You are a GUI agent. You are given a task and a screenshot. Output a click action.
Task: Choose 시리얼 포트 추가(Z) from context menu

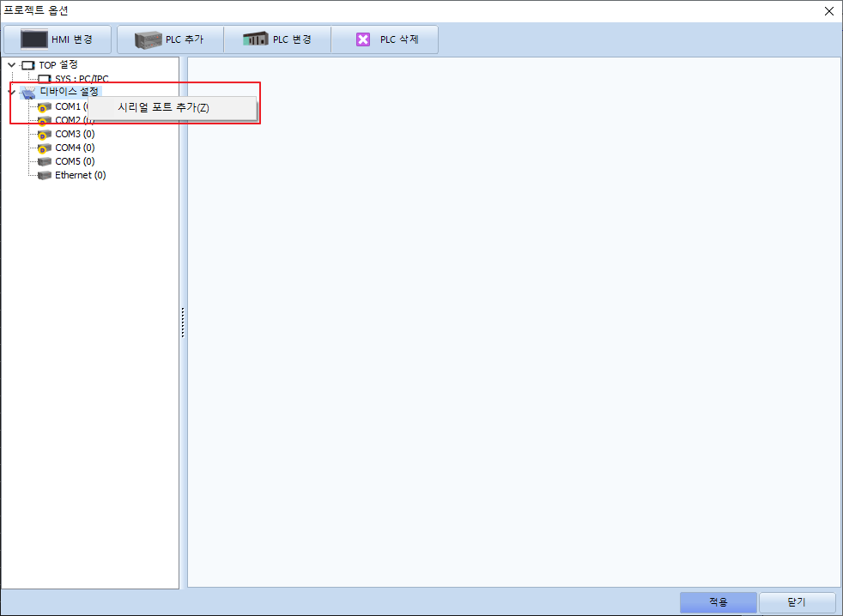pos(163,108)
